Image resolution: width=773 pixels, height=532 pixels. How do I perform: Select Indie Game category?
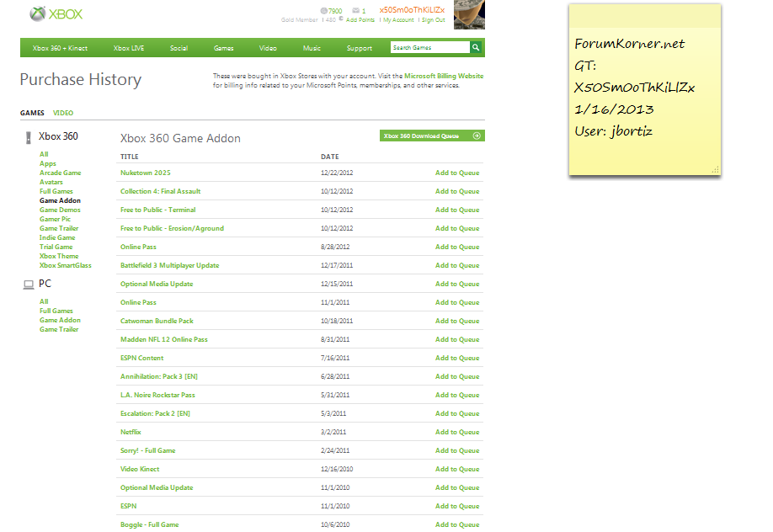point(57,237)
